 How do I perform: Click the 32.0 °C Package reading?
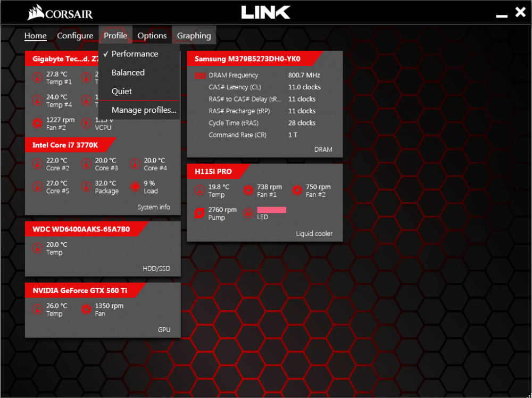pos(105,183)
